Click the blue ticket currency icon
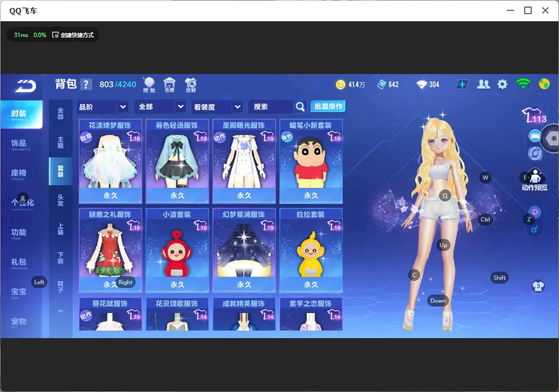This screenshot has width=559, height=392. point(381,84)
